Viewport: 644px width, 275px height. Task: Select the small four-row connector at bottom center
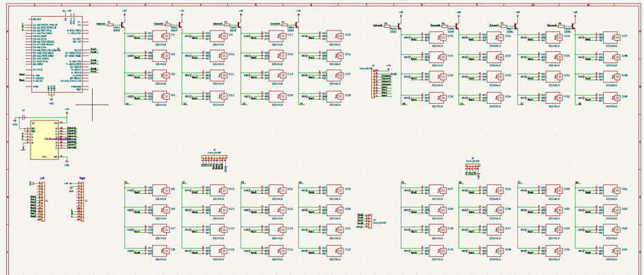pyautogui.click(x=370, y=221)
